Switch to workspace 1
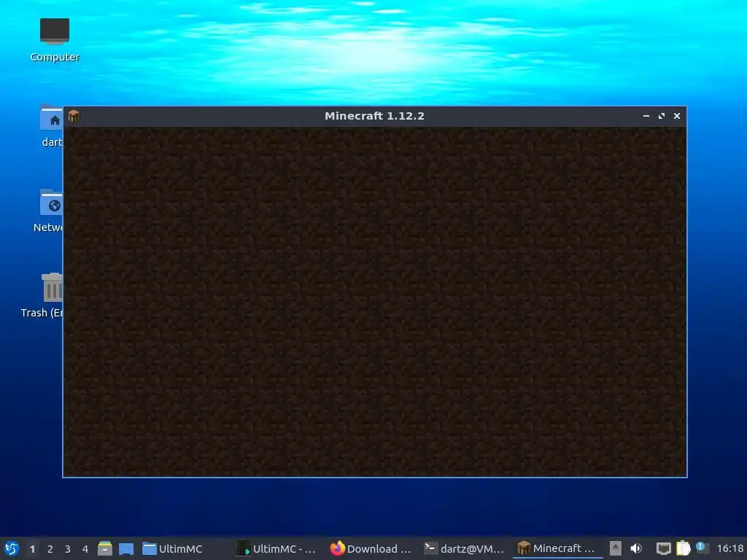The image size is (747, 560). (32, 549)
